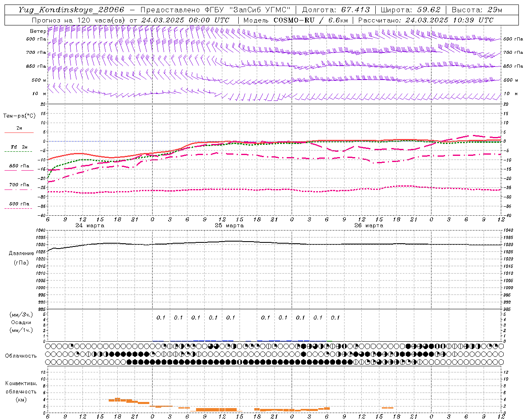Click the 2м temperature legend label
Image resolution: width=525 pixels, height=420 pixels.
19,128
